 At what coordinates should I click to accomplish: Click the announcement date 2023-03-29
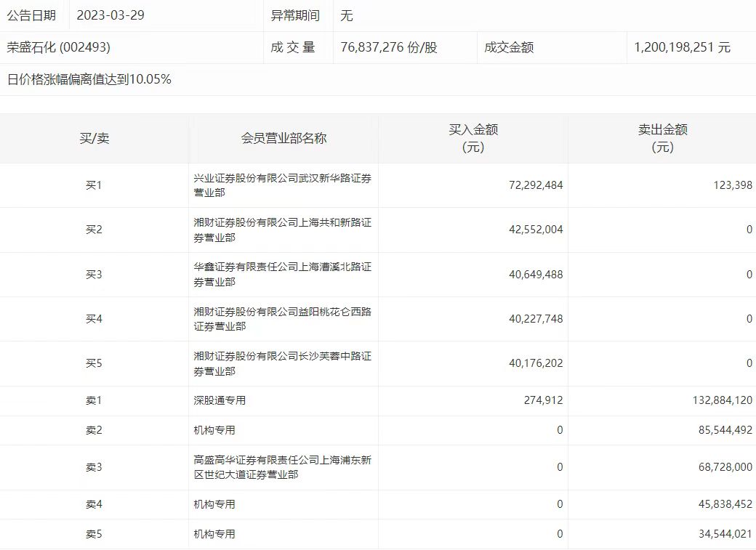[110, 15]
